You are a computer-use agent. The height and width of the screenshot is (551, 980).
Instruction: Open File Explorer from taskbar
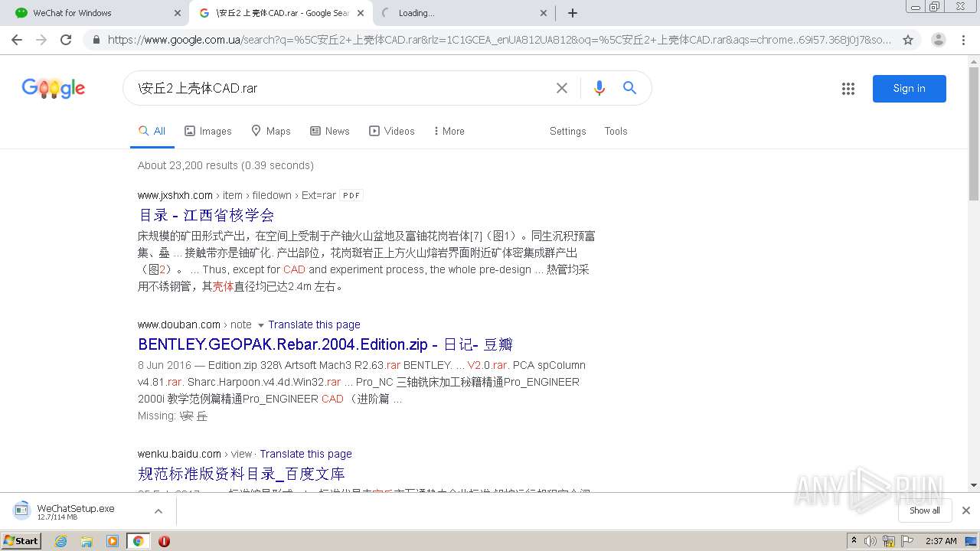[87, 541]
